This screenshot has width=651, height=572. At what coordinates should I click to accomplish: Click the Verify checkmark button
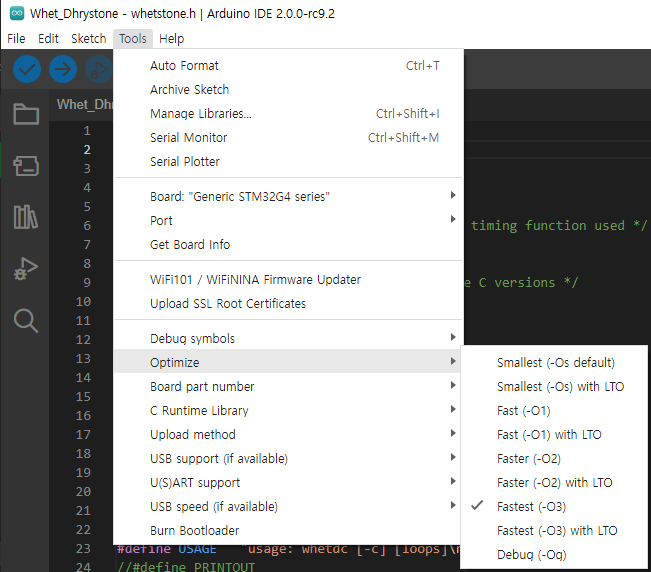(27, 69)
